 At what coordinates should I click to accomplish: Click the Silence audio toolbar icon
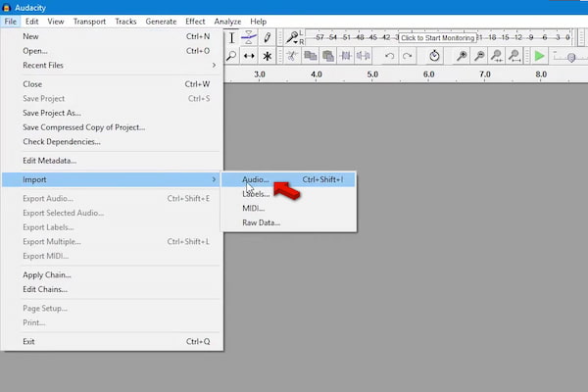[x=364, y=56]
